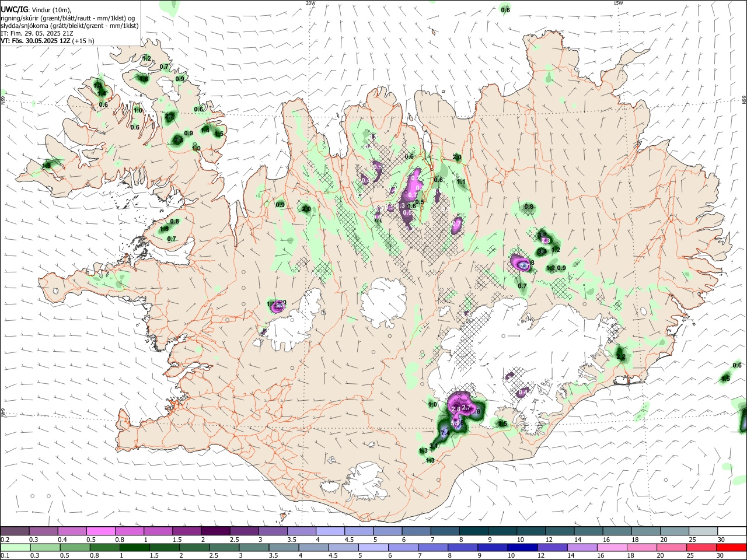Click the white swatch after snow label 30
Image resolution: width=747 pixels, height=560 pixels.
732,531
